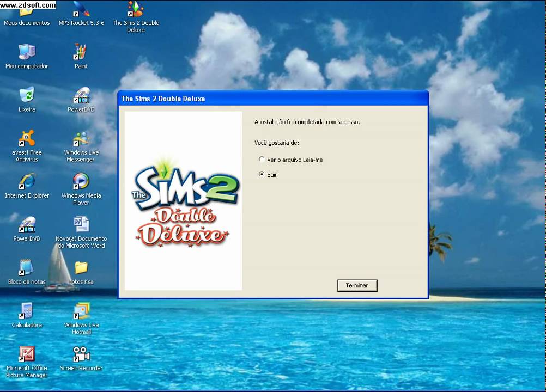
Task: Click the Sims 2 Double Deluxe logo image
Action: click(183, 201)
